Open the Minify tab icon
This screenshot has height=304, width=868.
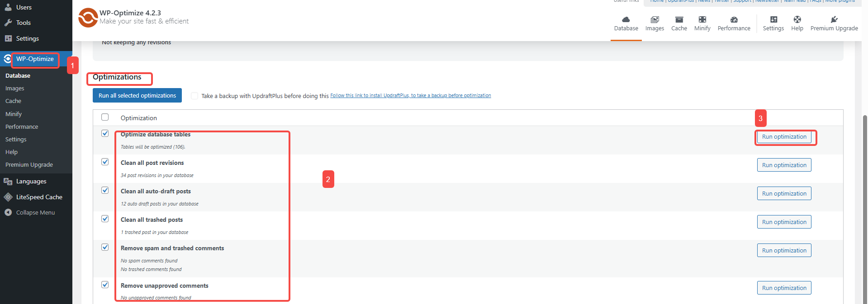pyautogui.click(x=702, y=20)
